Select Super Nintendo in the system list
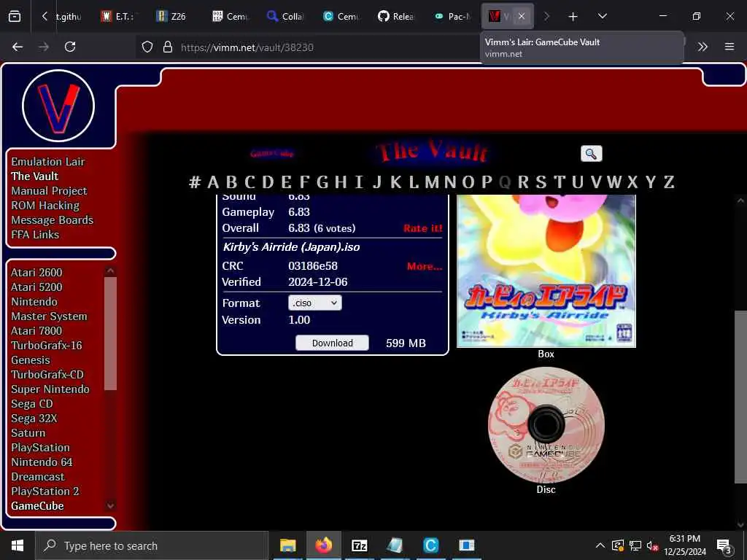Screen dimensions: 747x560 pyautogui.click(x=50, y=389)
